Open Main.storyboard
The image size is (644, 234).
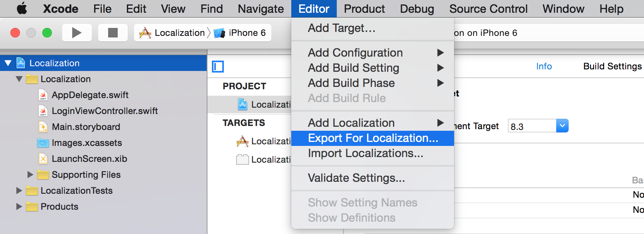(86, 127)
